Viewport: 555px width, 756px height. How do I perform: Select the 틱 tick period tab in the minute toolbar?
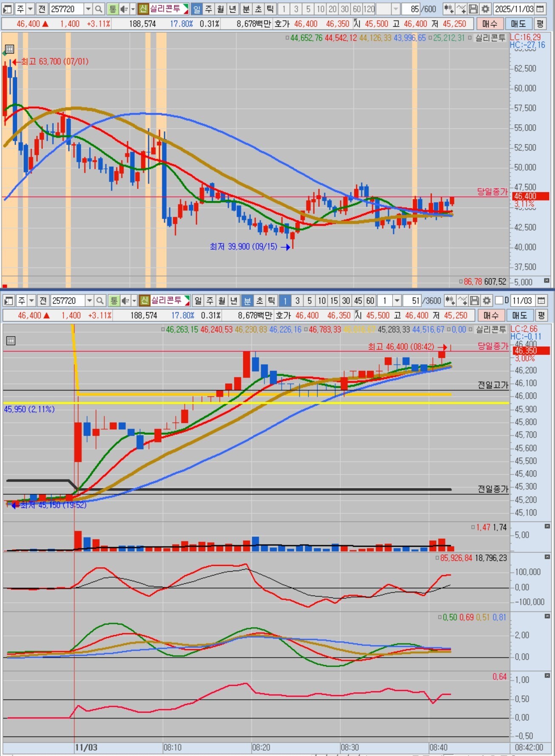click(271, 301)
